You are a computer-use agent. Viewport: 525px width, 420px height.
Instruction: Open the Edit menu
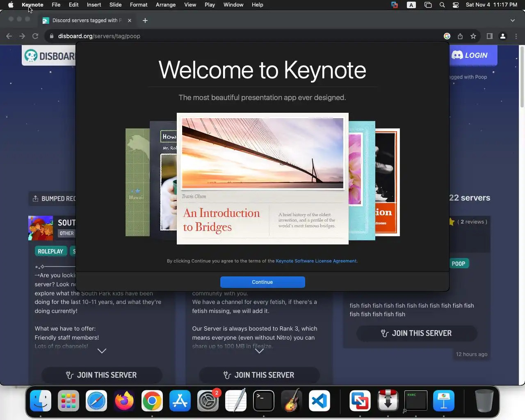[74, 5]
